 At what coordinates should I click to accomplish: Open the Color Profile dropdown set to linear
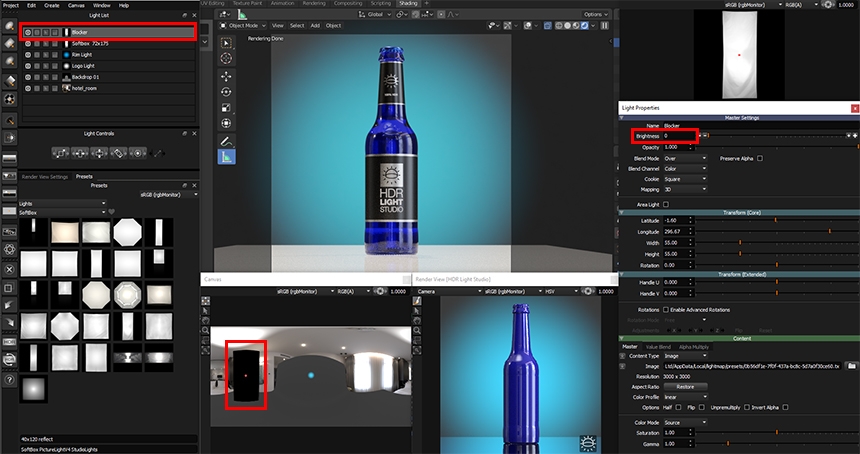(685, 397)
